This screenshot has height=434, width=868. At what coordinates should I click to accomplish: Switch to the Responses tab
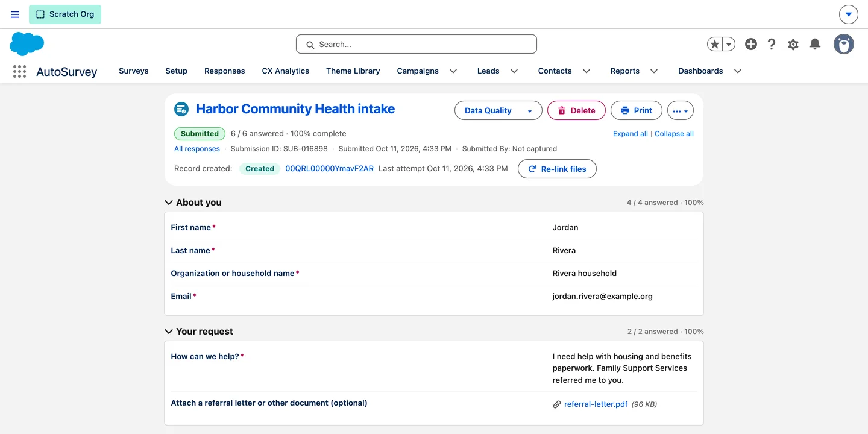225,71
